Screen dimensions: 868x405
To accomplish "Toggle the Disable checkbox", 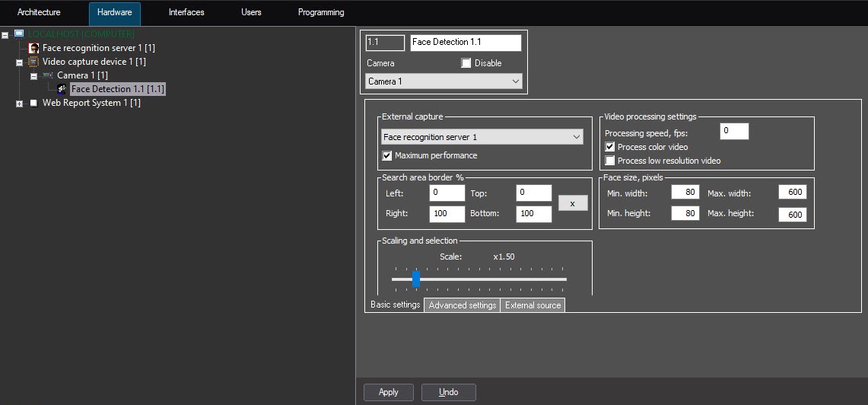I will 466,63.
